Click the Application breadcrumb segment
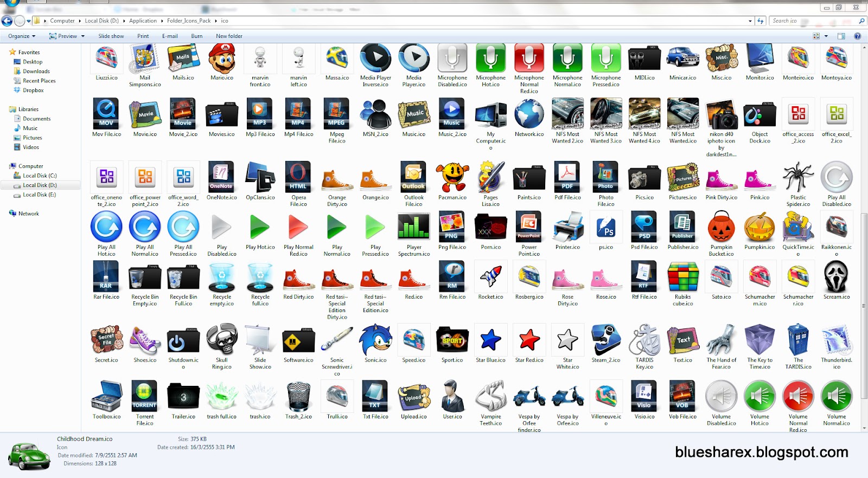This screenshot has width=868, height=478. pos(143,21)
